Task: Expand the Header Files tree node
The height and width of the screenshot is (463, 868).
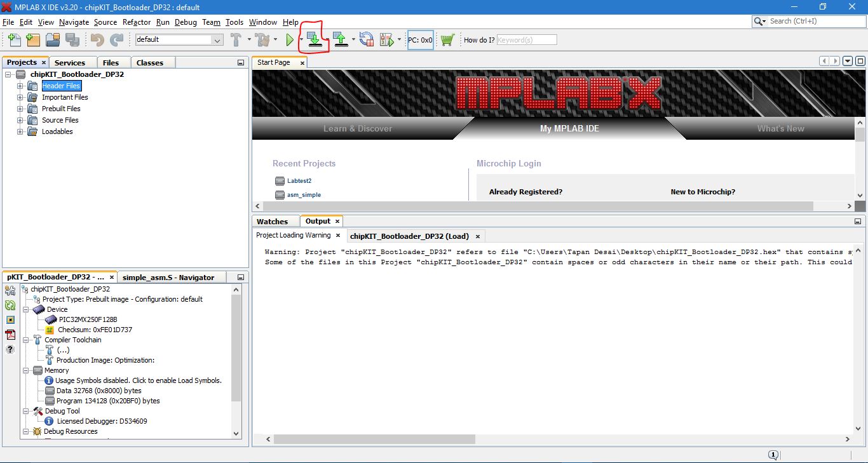Action: [20, 86]
